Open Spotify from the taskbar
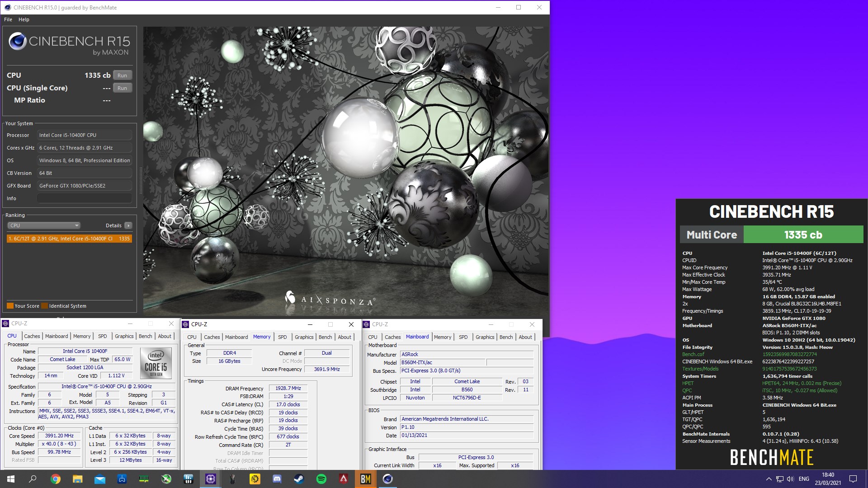Viewport: 868px width, 488px height. pyautogui.click(x=321, y=479)
